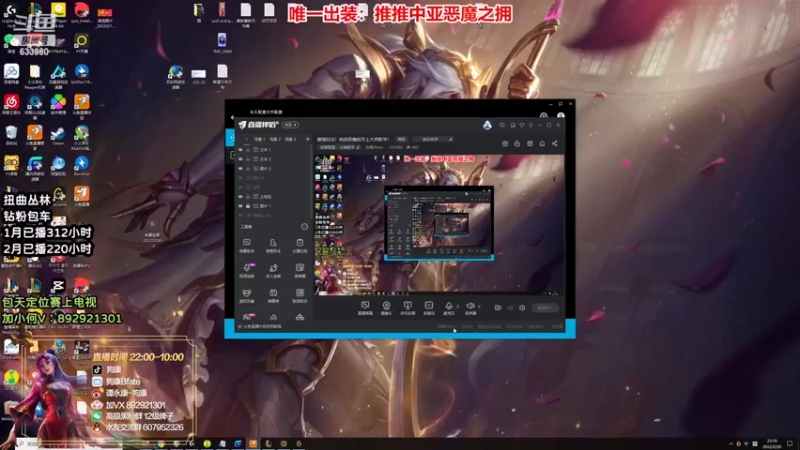The image size is (800, 450).
Task: Click the nested stream preview canvas
Action: click(439, 225)
